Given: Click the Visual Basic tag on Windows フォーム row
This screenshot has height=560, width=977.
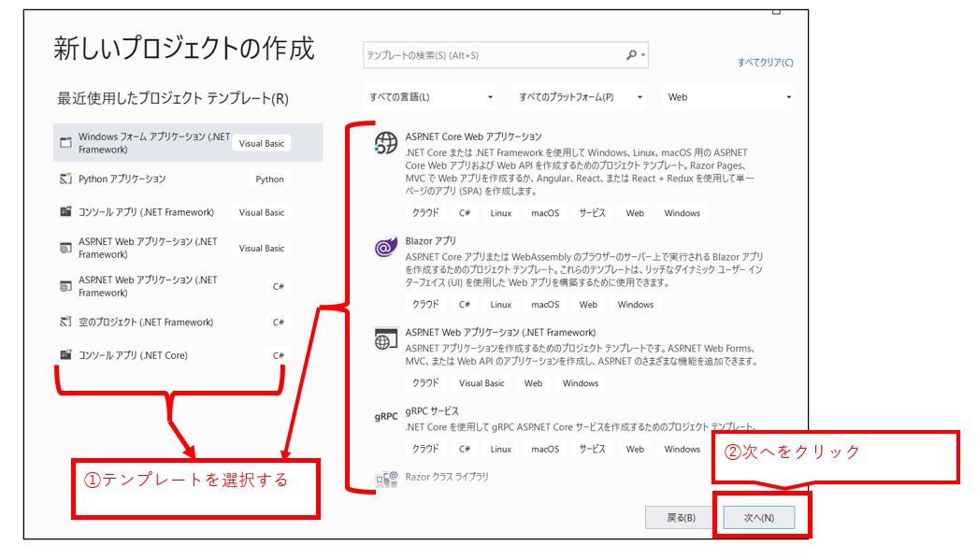Looking at the screenshot, I should click(262, 143).
